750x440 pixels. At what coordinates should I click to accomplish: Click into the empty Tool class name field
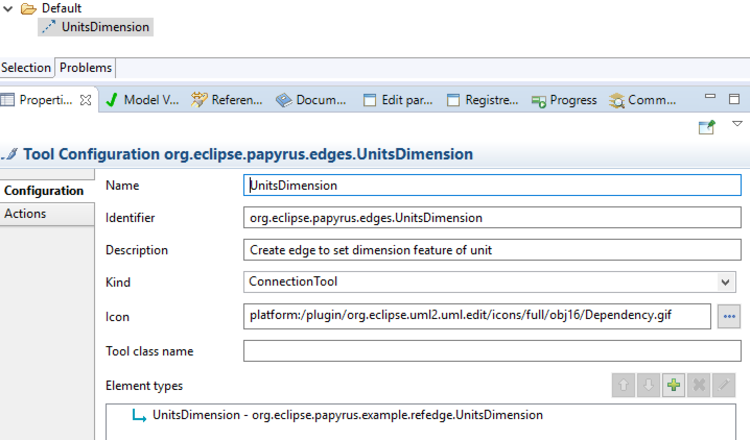point(492,351)
